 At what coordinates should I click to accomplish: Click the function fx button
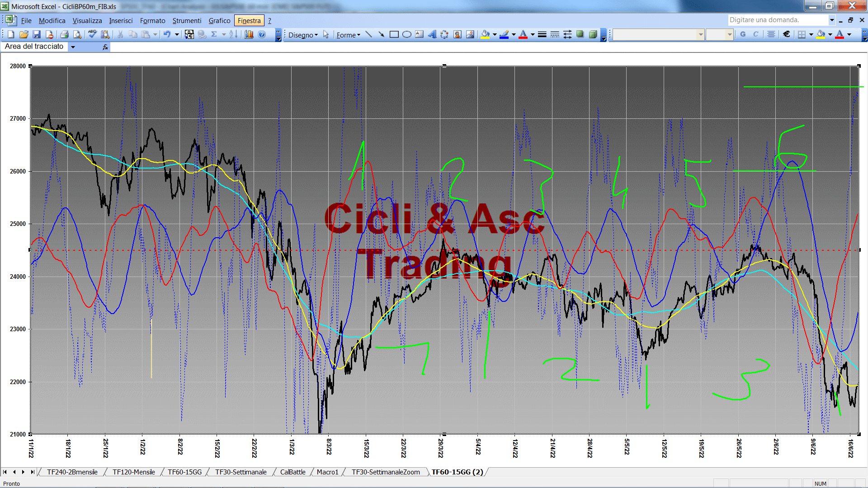pyautogui.click(x=105, y=47)
